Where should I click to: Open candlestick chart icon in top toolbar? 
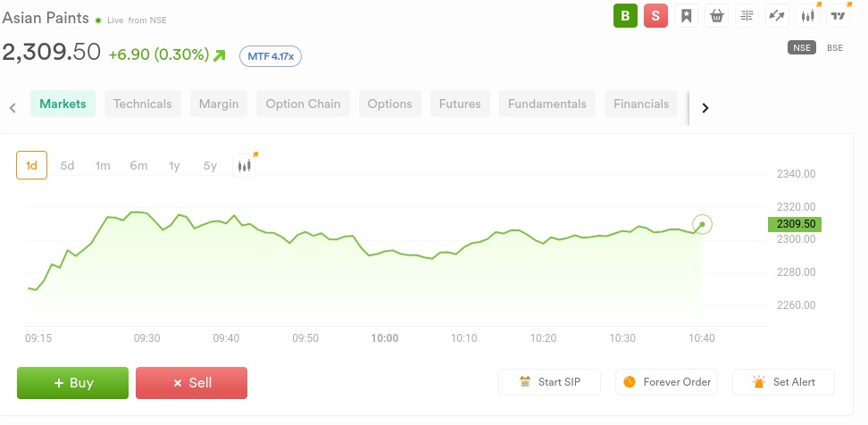pos(808,15)
